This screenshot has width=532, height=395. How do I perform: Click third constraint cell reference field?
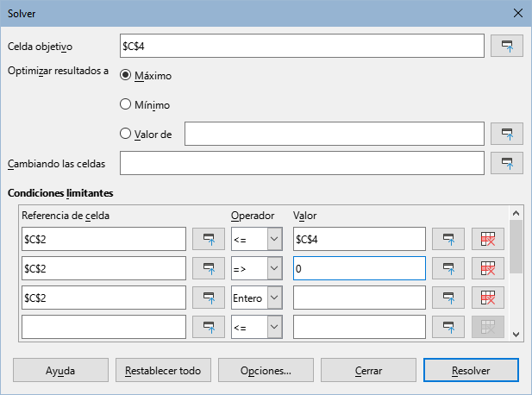pos(103,298)
